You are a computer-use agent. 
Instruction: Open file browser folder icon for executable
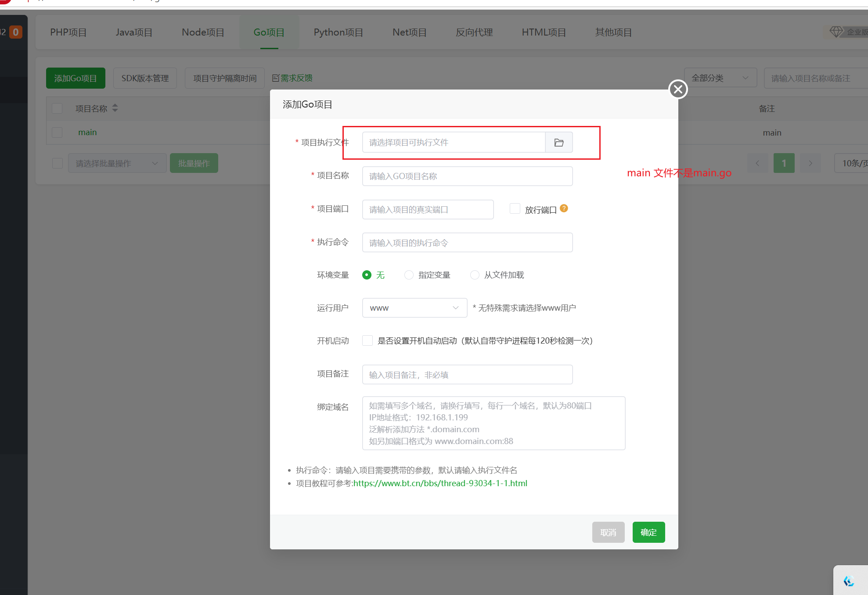pos(559,143)
